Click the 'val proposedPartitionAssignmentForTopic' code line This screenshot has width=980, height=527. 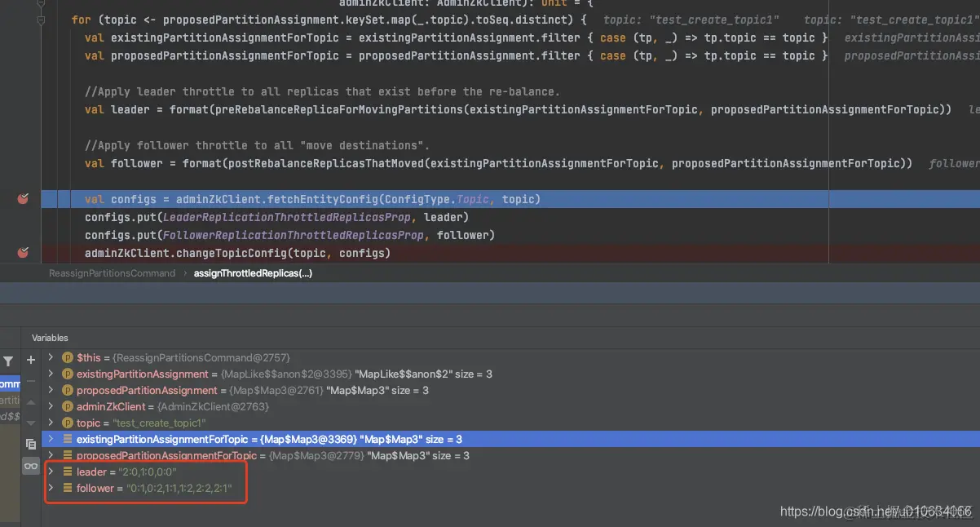point(456,55)
